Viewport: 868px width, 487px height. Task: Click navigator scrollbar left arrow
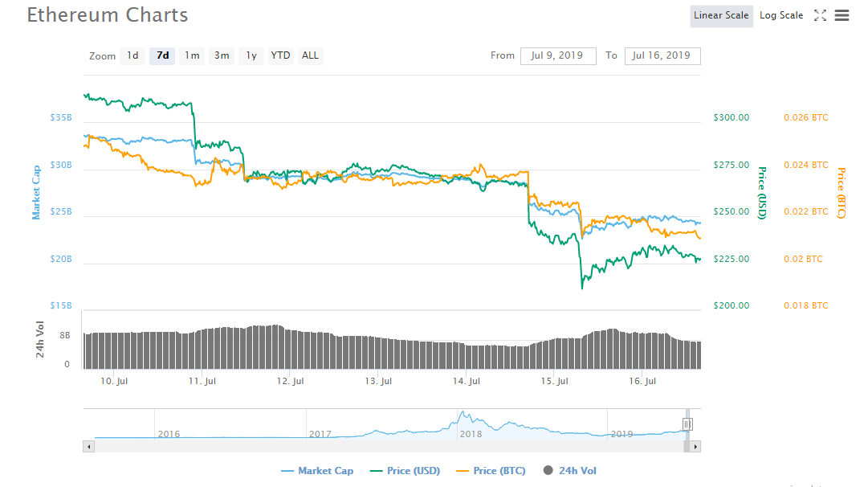pyautogui.click(x=88, y=447)
